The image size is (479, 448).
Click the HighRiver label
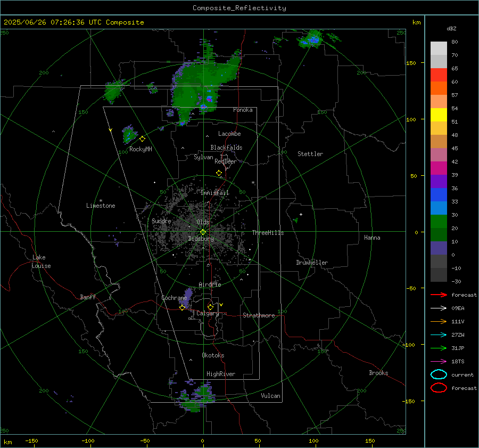pos(221,374)
